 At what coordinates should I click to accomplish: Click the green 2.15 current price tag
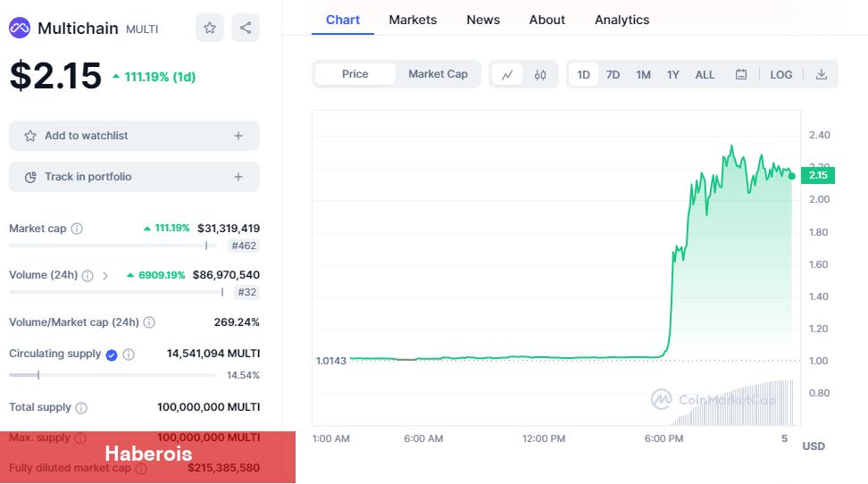point(818,175)
